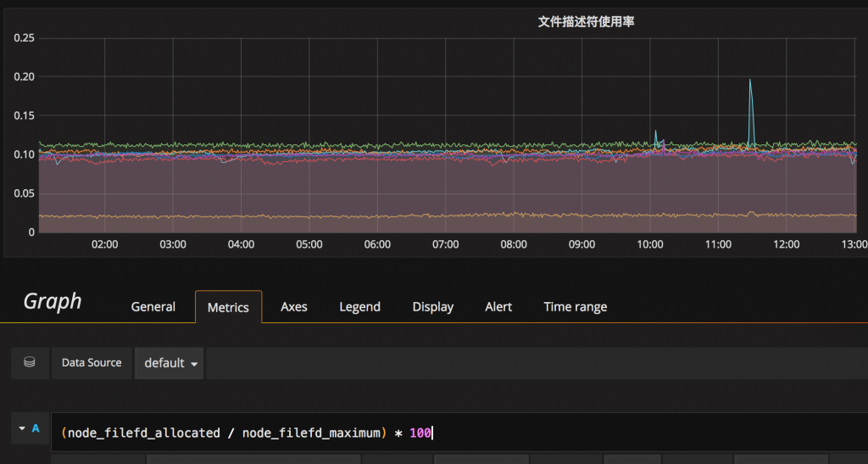
Task: Click the 02:00 x-axis time label
Action: point(104,244)
